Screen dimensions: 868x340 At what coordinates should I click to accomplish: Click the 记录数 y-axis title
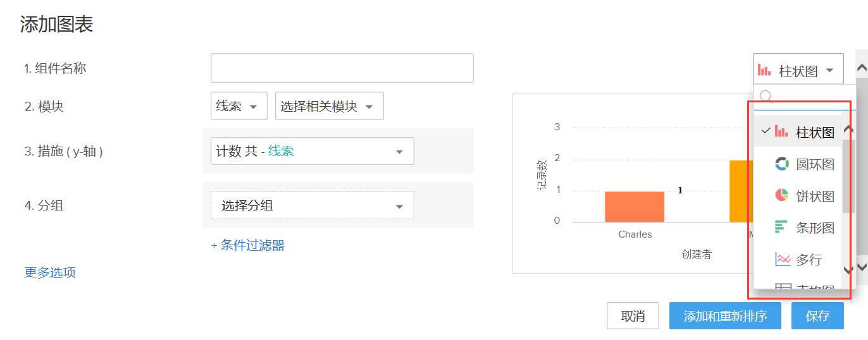(x=542, y=175)
